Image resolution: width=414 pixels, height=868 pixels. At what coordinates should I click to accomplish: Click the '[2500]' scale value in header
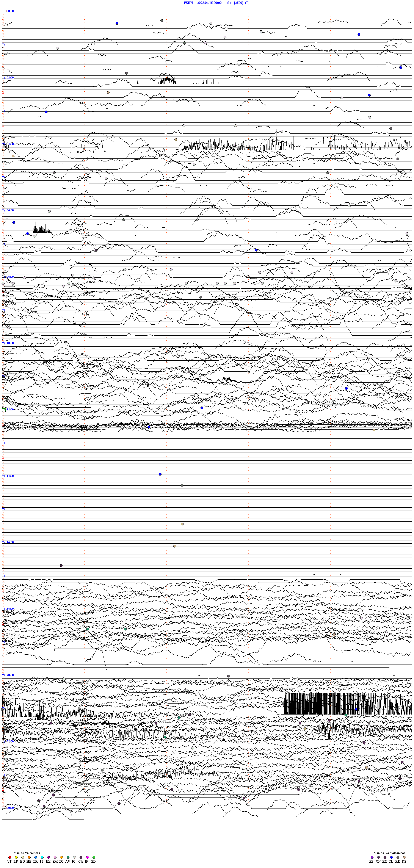coord(238,3)
